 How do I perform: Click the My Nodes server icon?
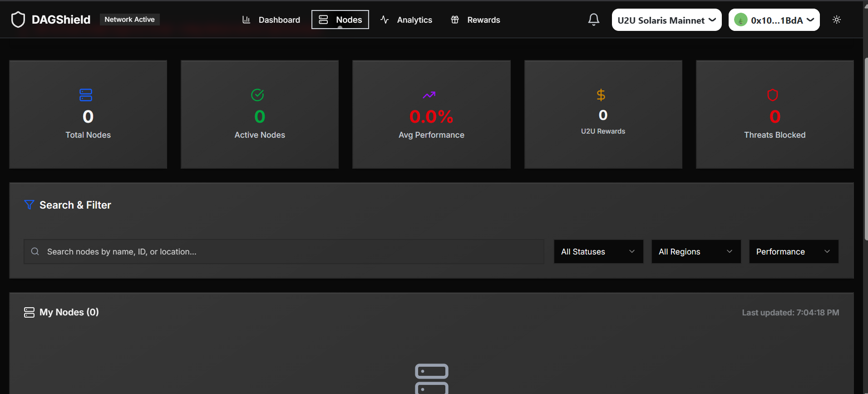[29, 312]
